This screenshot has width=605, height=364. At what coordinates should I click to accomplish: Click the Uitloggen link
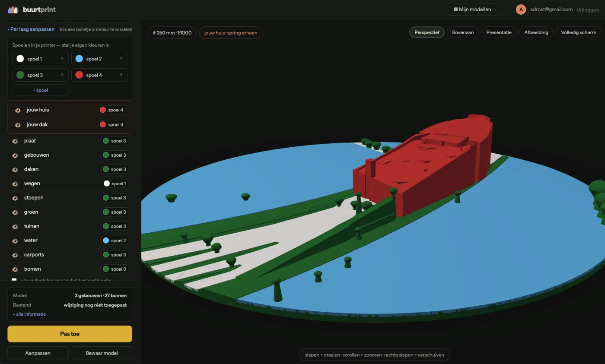point(588,9)
